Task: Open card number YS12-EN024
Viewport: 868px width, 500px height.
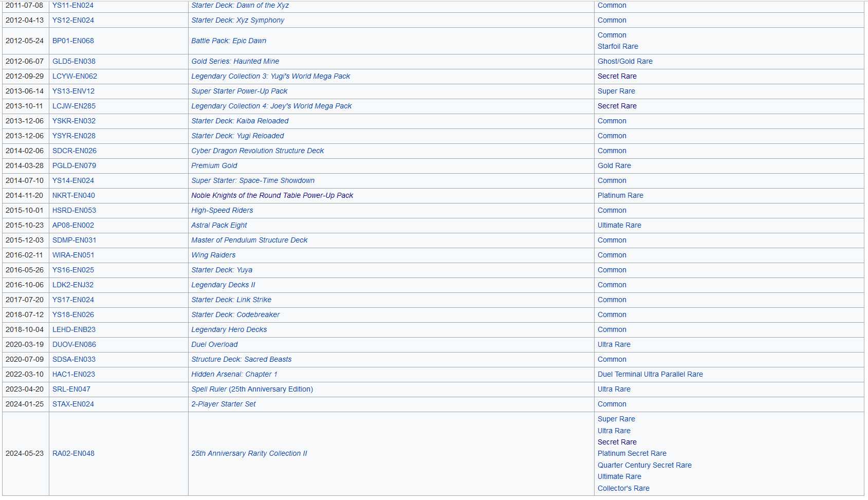Action: point(73,20)
